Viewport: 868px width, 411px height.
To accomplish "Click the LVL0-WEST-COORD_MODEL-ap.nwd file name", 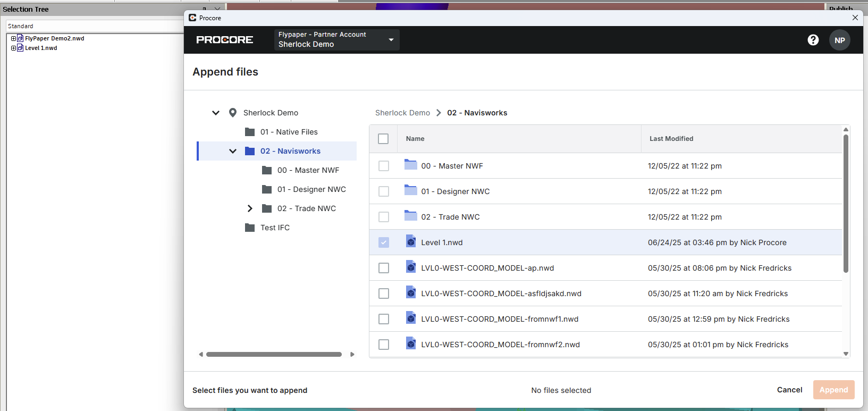I will point(487,268).
